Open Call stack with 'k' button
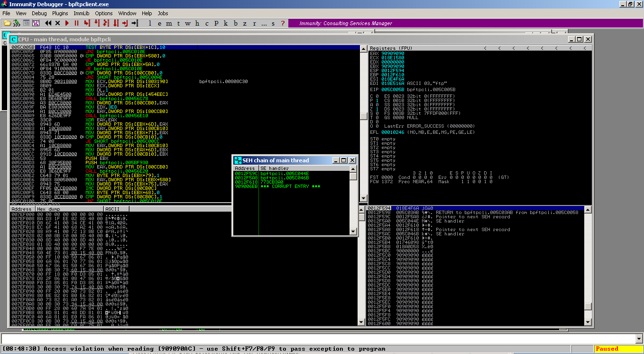The image size is (644, 354). (226, 23)
